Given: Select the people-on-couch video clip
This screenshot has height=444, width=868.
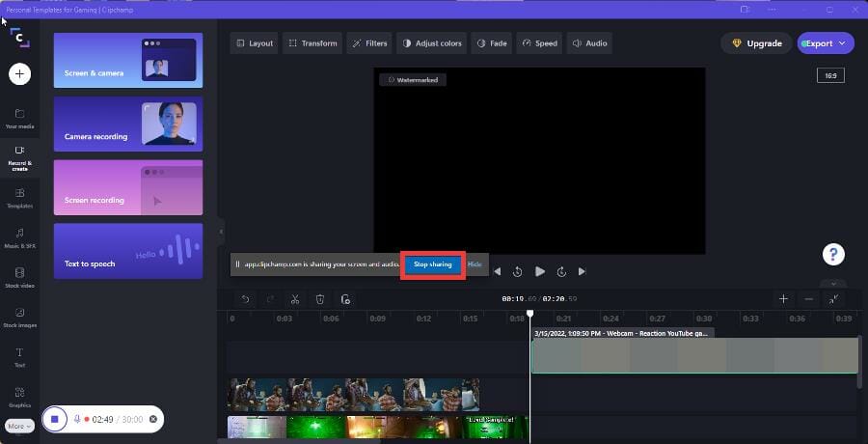Looking at the screenshot, I should coord(353,395).
